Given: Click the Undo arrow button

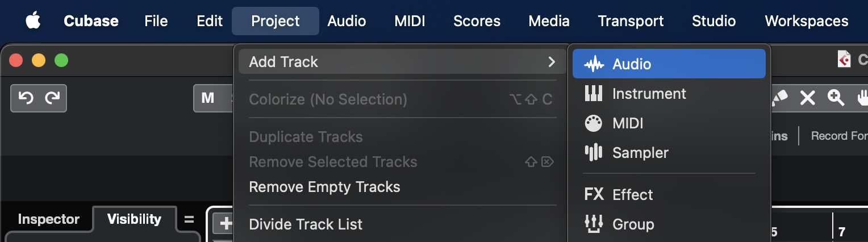Looking at the screenshot, I should coord(26,98).
